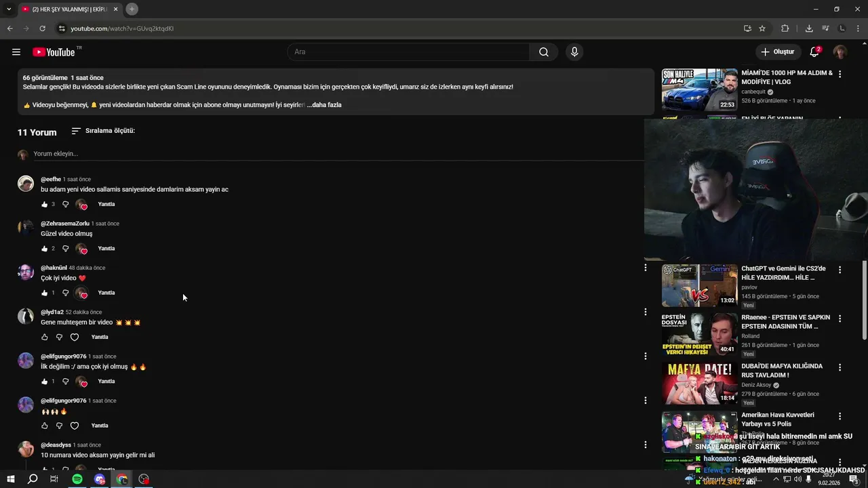Start voice search with the microphone icon
Image resolution: width=868 pixels, height=488 pixels.
click(574, 52)
